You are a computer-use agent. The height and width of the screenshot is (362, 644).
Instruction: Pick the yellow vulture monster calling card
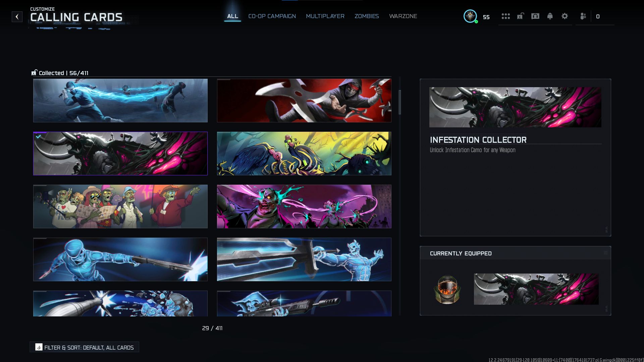pyautogui.click(x=304, y=154)
